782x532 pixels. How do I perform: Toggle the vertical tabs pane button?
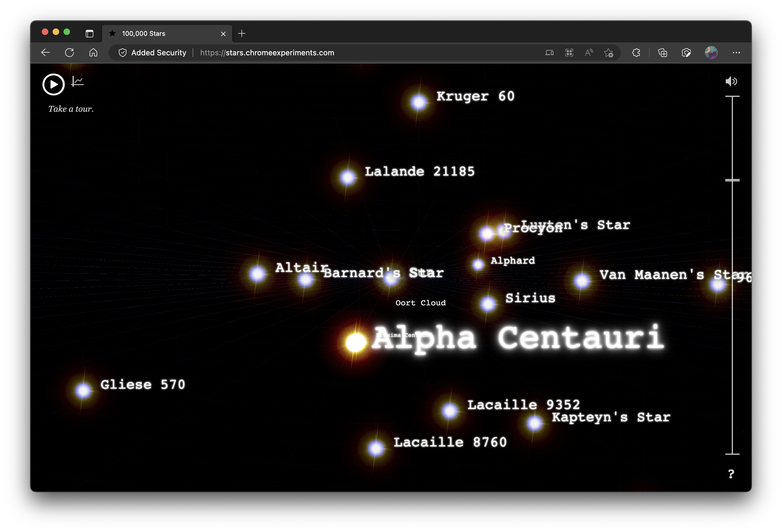pos(90,34)
